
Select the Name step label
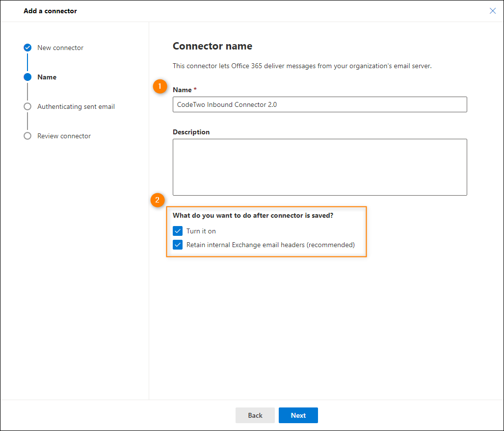click(47, 77)
